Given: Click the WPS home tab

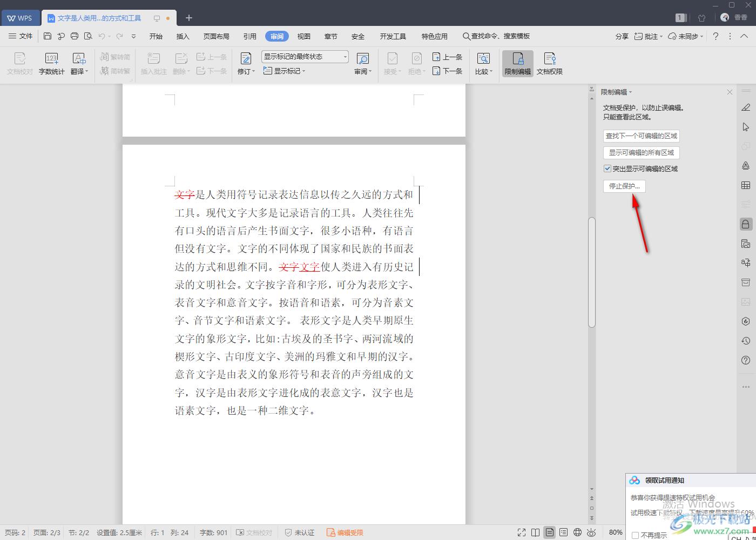Looking at the screenshot, I should point(19,18).
